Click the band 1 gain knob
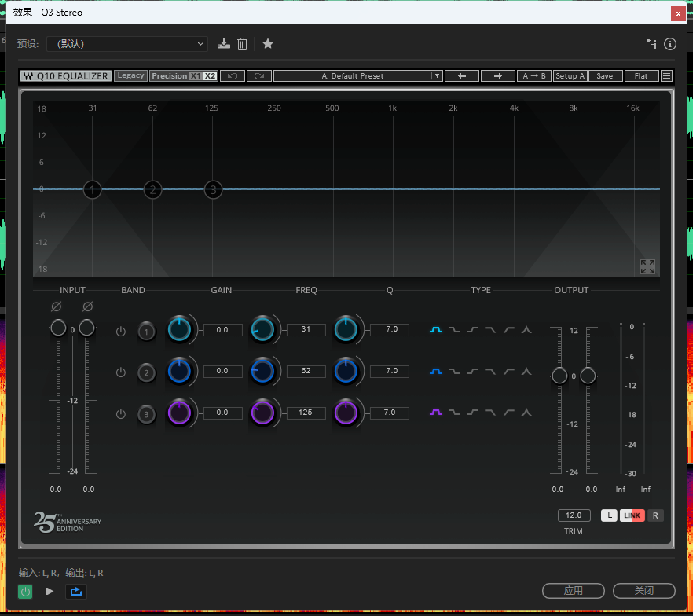 (x=179, y=330)
